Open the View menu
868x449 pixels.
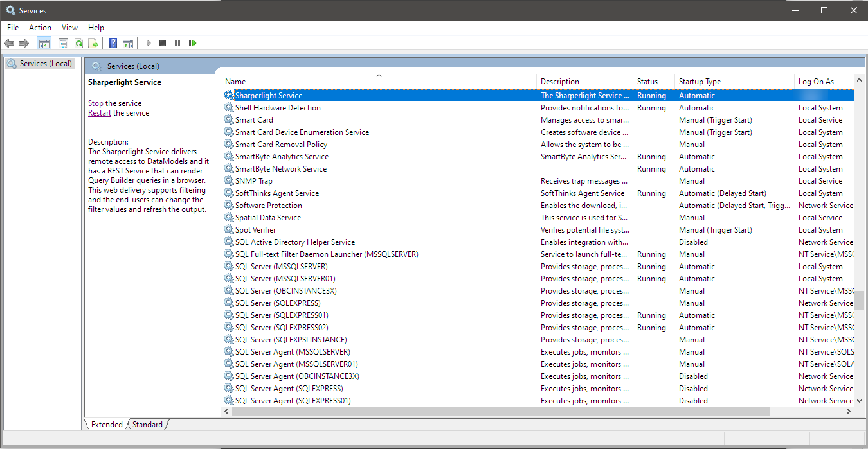[x=69, y=28]
